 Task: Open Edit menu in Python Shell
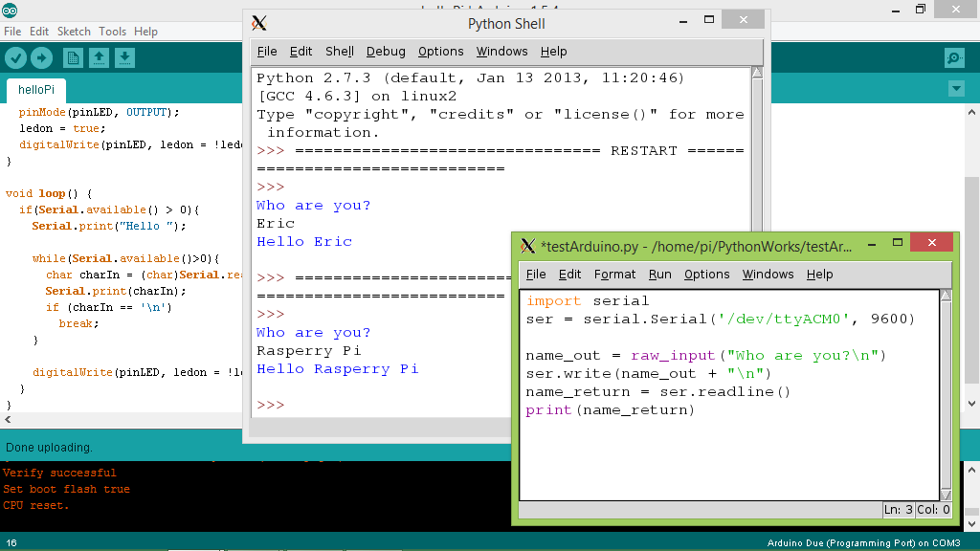pos(301,52)
